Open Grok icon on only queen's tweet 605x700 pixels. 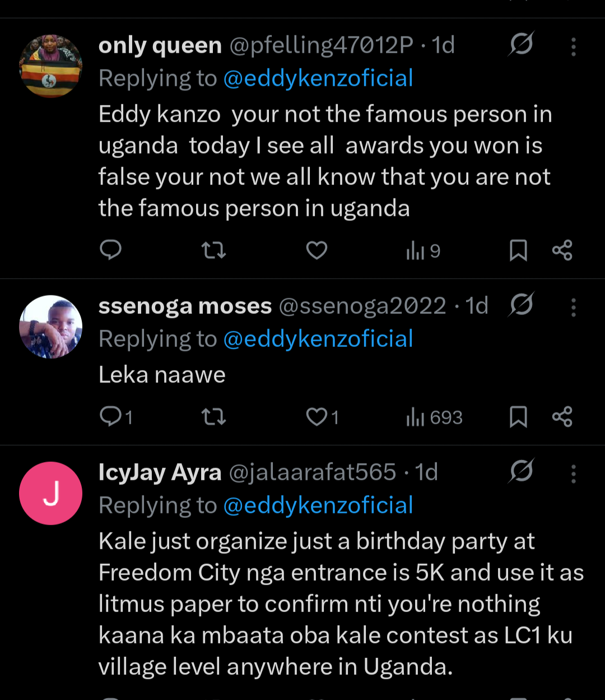coord(522,44)
